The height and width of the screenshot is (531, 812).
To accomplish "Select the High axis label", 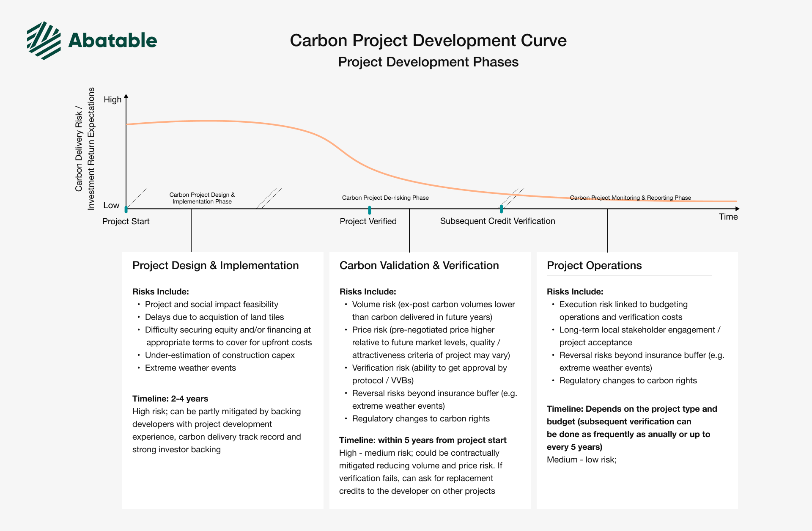I will point(112,99).
